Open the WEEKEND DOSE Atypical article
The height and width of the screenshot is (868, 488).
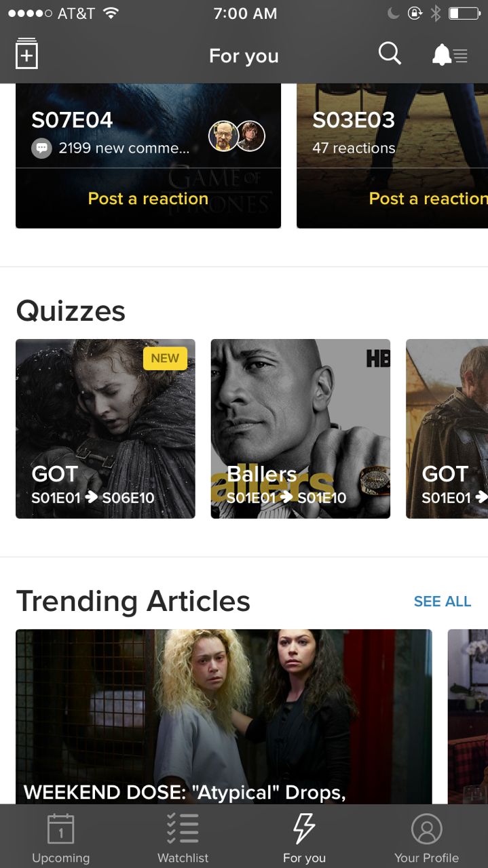pos(223,717)
